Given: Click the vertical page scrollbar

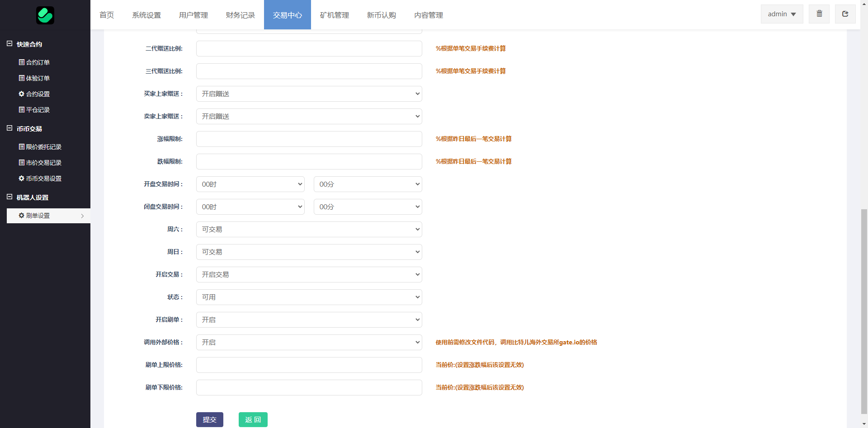Looking at the screenshot, I should [x=864, y=312].
